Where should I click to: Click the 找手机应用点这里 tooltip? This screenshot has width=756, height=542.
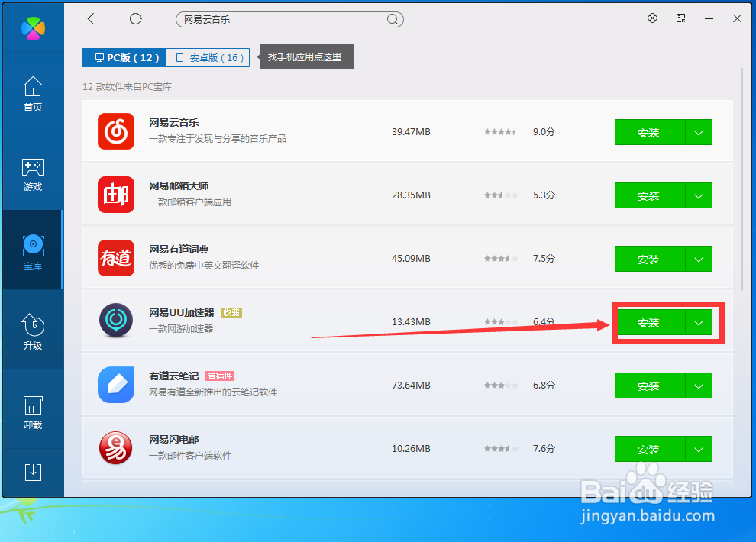tap(307, 56)
